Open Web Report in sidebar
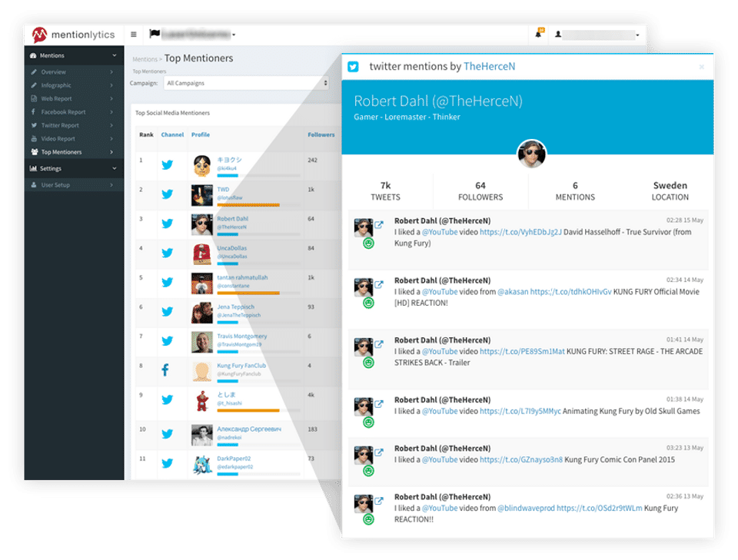This screenshot has height=560, width=738. [x=74, y=99]
